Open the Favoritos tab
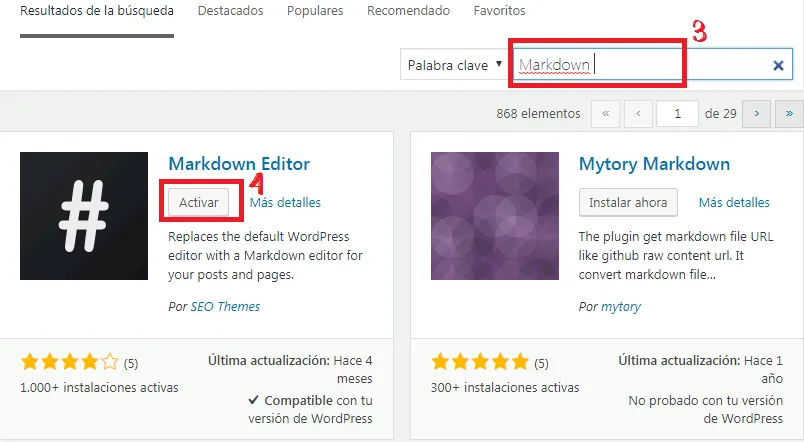804x442 pixels. pyautogui.click(x=499, y=11)
